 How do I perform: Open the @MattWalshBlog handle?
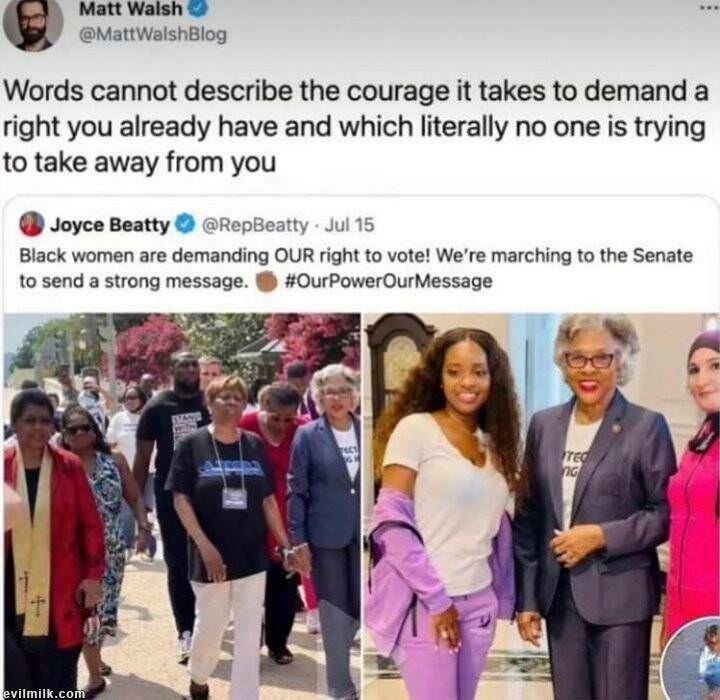153,35
